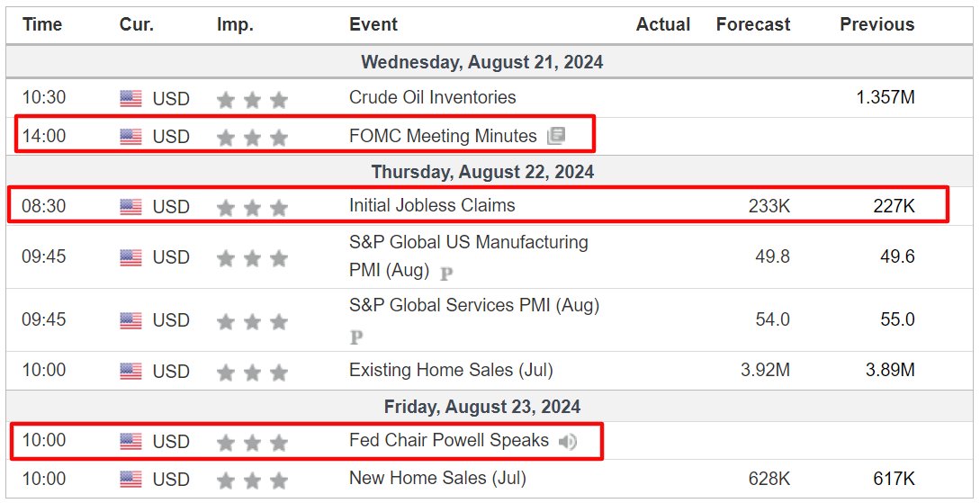Select the Thursday, August 22, 2024 date row
The width and height of the screenshot is (980, 503).
490,172
